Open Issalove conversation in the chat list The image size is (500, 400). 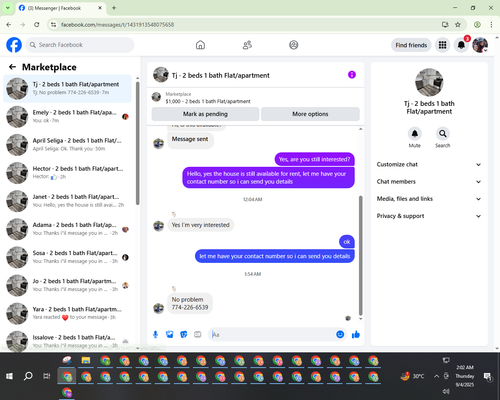tap(67, 341)
